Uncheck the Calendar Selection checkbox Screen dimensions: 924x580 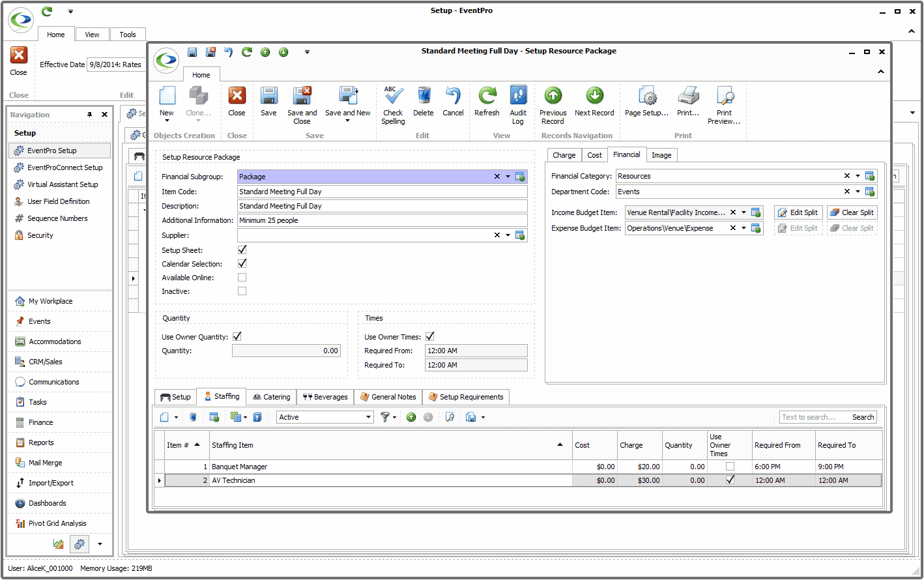(x=242, y=263)
